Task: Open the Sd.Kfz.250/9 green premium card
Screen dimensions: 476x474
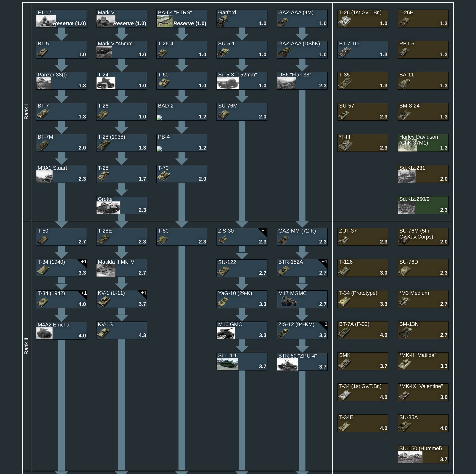Action: (423, 205)
